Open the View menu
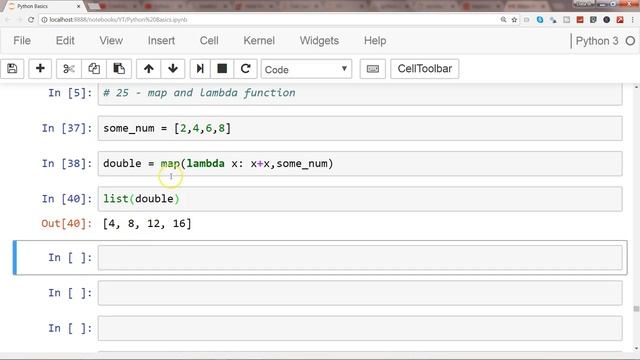 click(111, 40)
